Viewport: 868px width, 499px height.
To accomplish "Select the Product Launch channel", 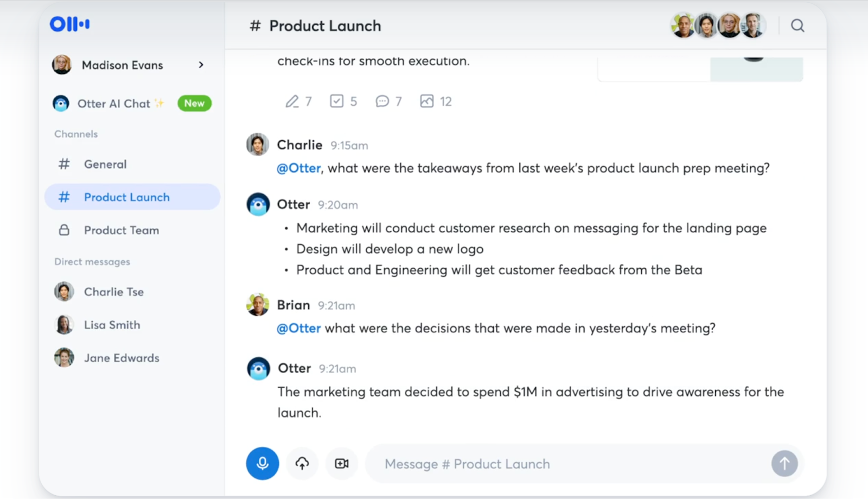I will tap(132, 197).
